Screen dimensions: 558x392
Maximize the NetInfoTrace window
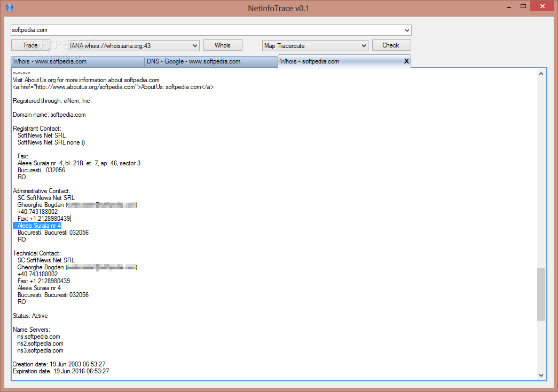tap(523, 6)
